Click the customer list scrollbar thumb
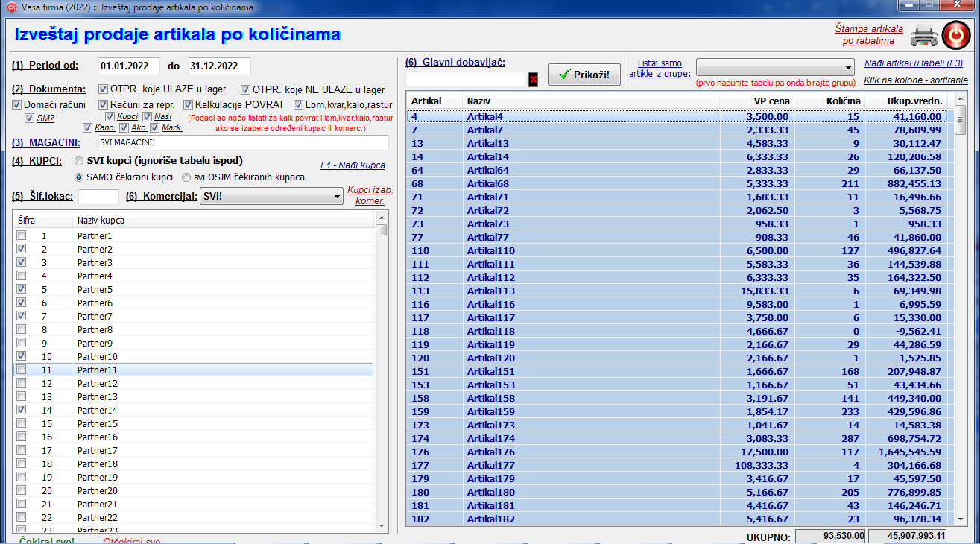This screenshot has width=980, height=544. 382,230
